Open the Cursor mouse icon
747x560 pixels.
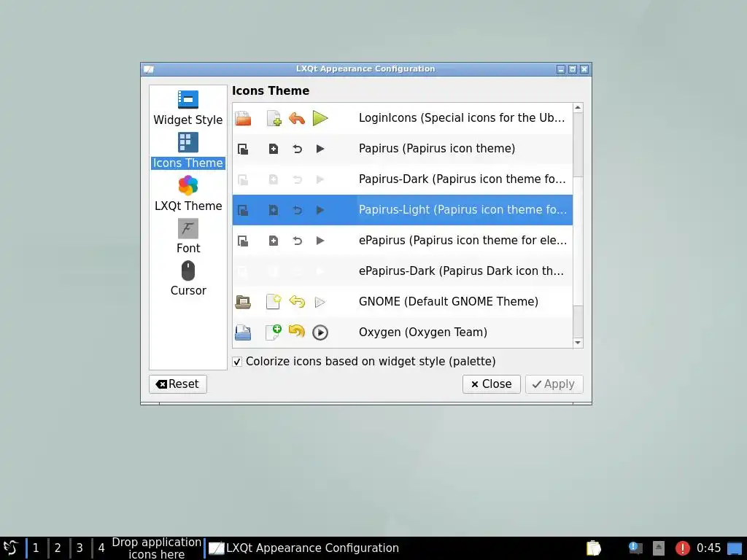[187, 271]
